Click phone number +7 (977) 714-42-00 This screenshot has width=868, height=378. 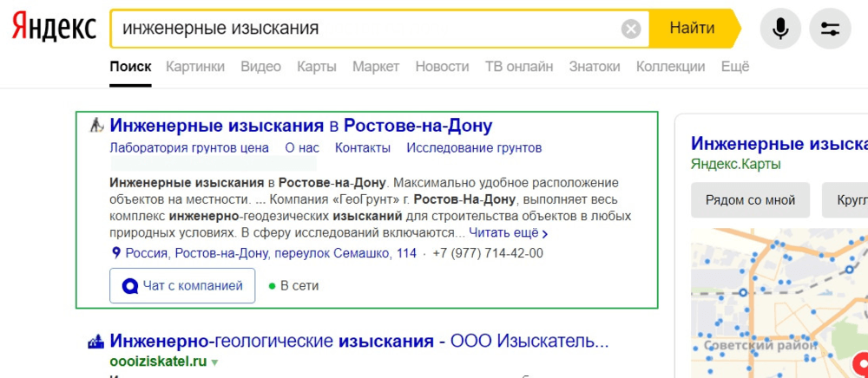coord(488,254)
